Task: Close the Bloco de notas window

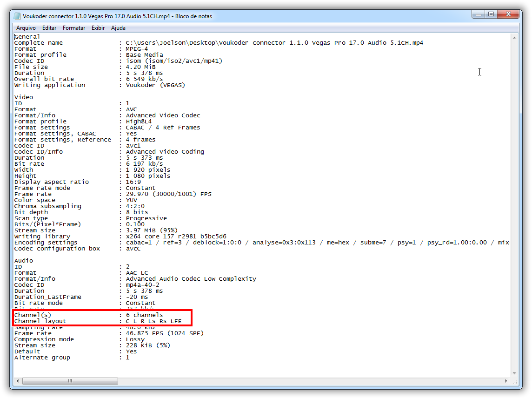Action: 508,15
